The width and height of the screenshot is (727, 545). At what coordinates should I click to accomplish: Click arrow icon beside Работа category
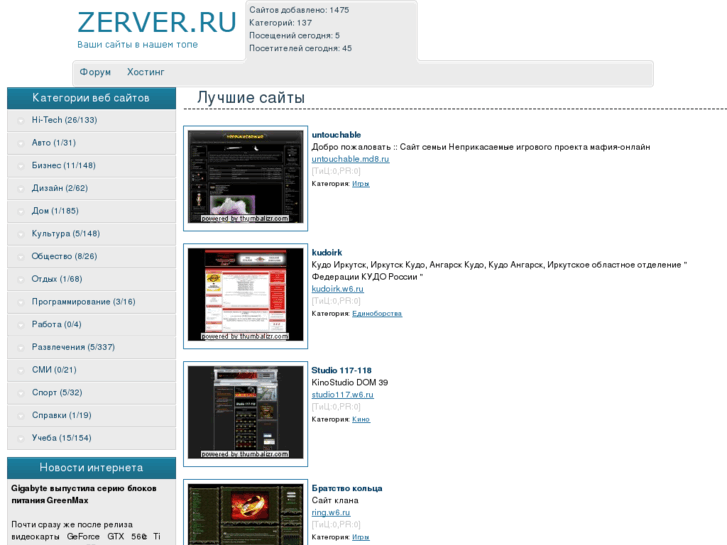pos(20,325)
